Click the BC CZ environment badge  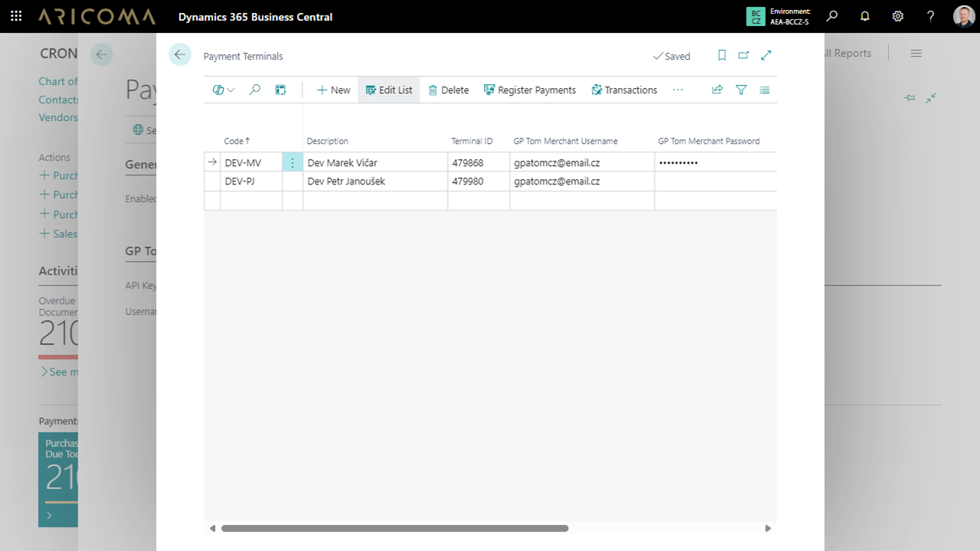pos(756,16)
